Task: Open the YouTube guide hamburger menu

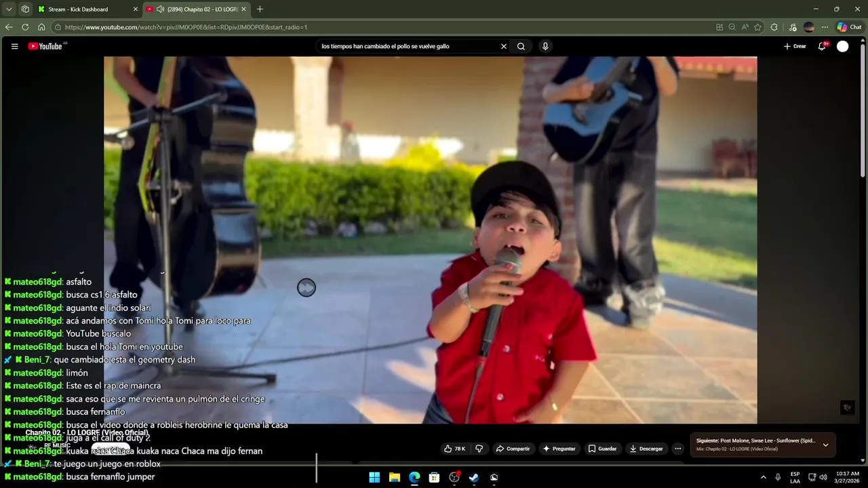Action: [x=14, y=46]
